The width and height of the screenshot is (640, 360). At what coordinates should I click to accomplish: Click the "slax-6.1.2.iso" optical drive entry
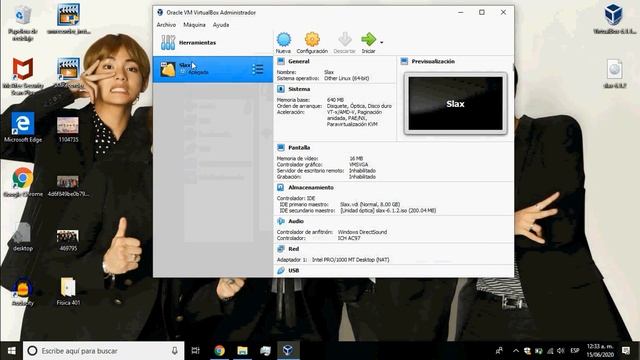click(388, 210)
